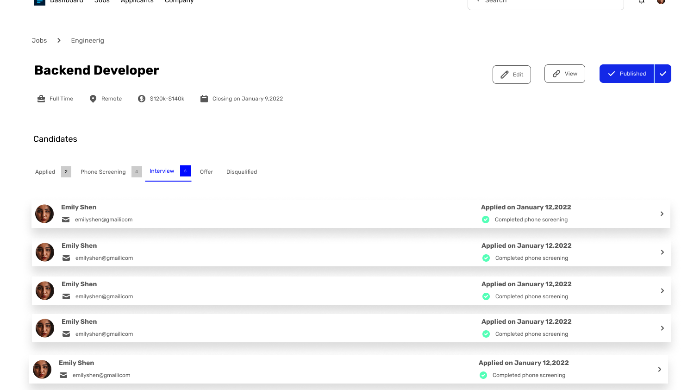Click the avatar in the first candidate row
Image resolution: width=700 pixels, height=390 pixels.
[x=45, y=214]
